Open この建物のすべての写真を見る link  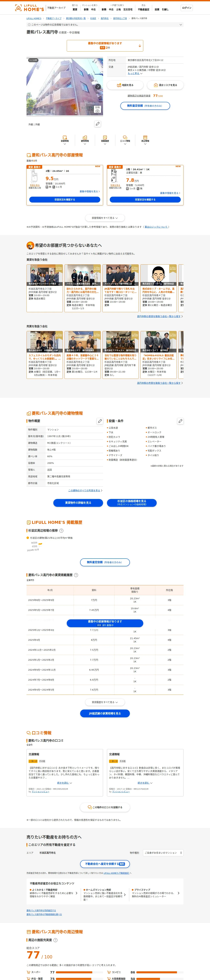pos(85,490)
